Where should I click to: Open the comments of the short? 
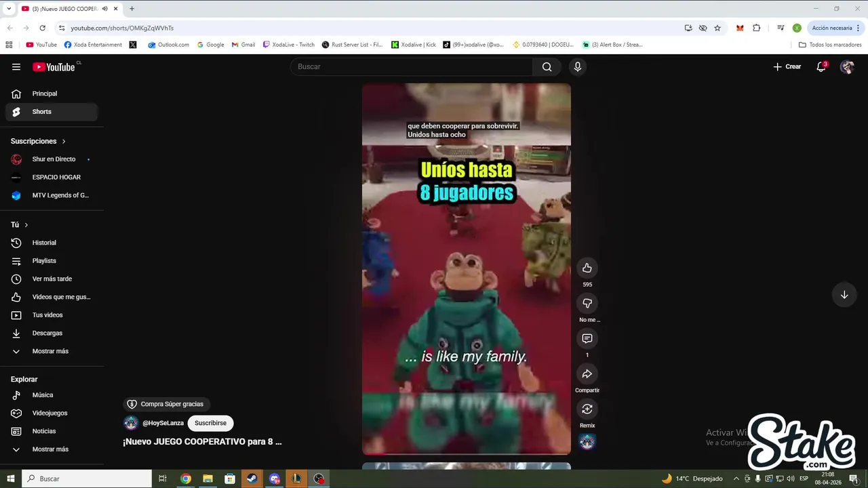pyautogui.click(x=587, y=338)
